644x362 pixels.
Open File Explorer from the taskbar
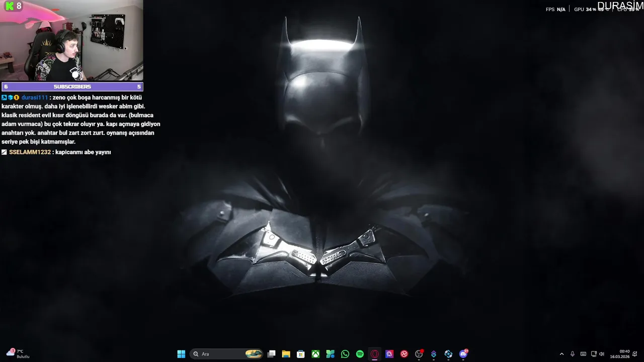coord(286,354)
